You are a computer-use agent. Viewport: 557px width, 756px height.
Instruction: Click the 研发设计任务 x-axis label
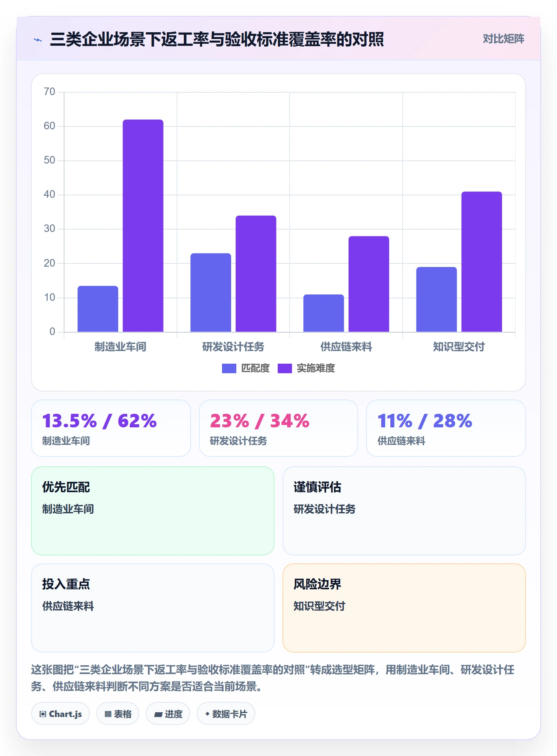point(233,347)
